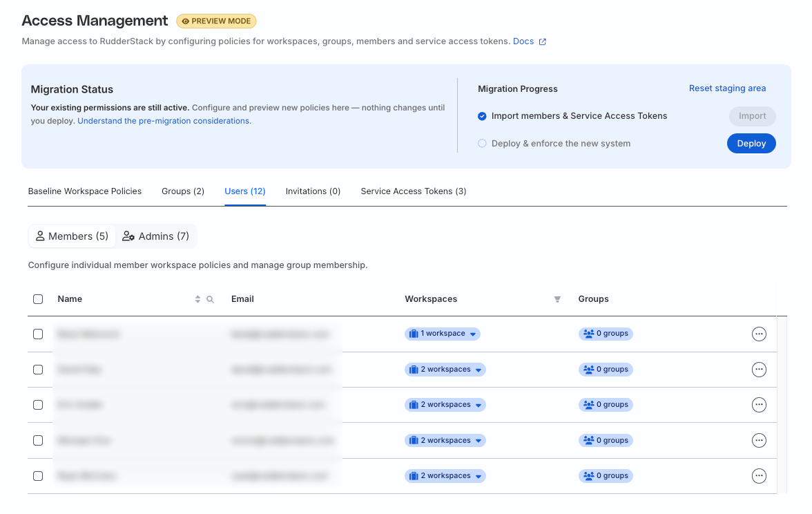Click briefcase icon in the 1 workspace badge

click(413, 334)
